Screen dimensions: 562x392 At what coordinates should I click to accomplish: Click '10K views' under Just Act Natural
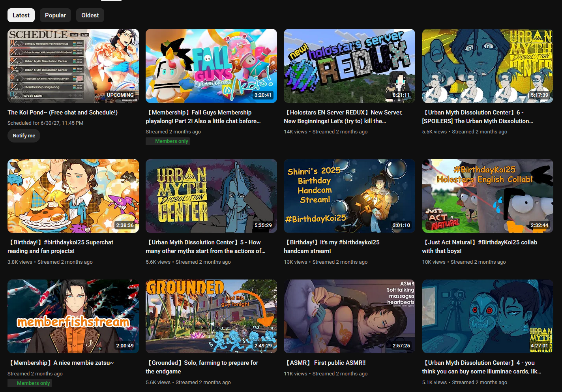tap(434, 262)
